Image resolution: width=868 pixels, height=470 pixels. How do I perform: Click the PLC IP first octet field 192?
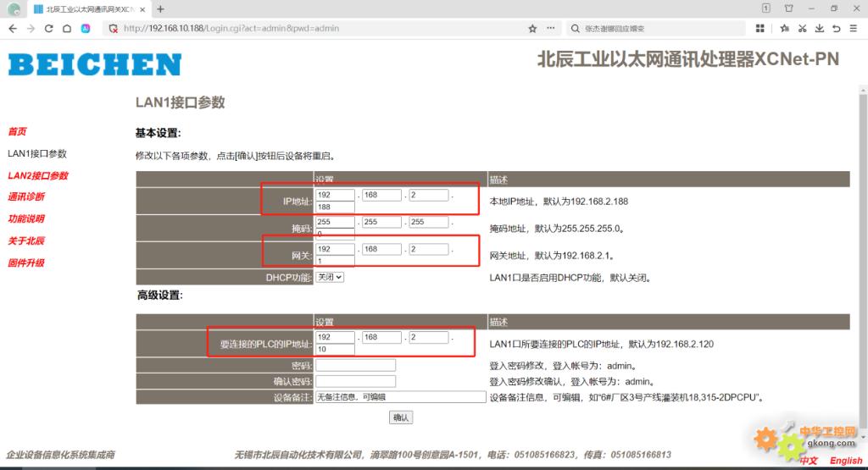pyautogui.click(x=335, y=337)
